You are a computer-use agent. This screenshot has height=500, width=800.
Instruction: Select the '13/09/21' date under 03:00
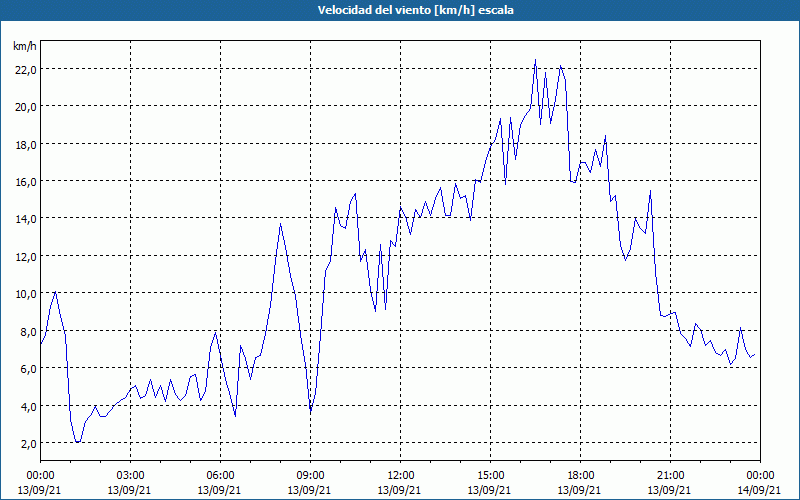[131, 490]
